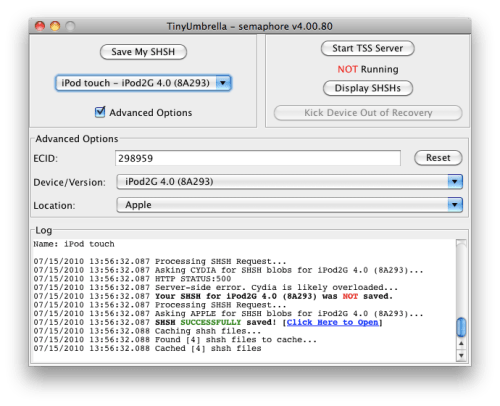Expand the Device/Version dropdown

(x=289, y=182)
